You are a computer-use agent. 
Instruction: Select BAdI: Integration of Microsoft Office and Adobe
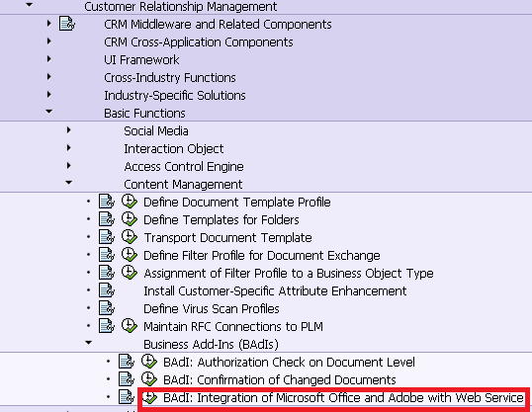tap(343, 397)
